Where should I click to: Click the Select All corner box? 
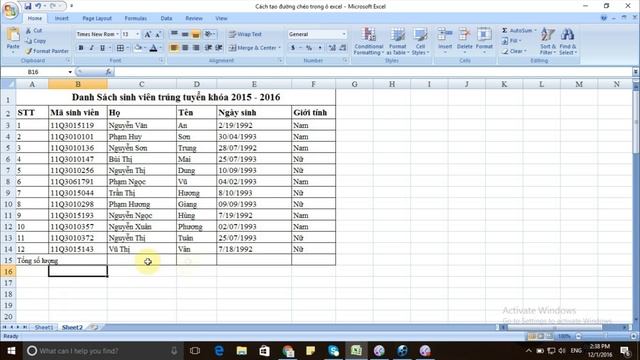[x=8, y=84]
